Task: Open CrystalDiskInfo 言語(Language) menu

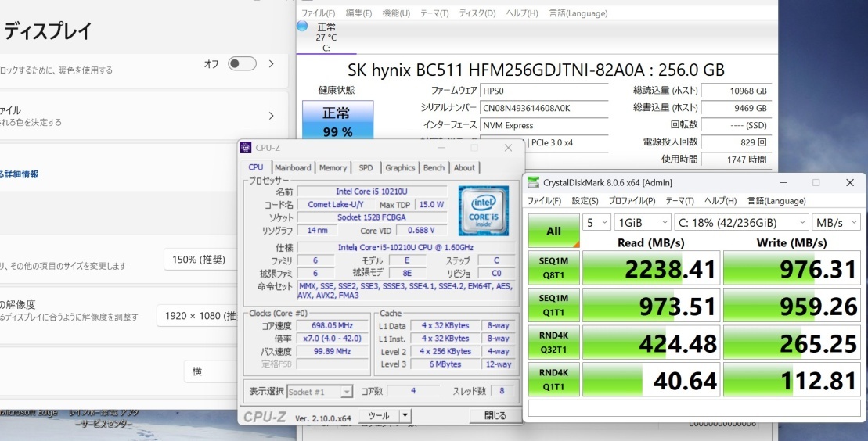Action: coord(578,13)
